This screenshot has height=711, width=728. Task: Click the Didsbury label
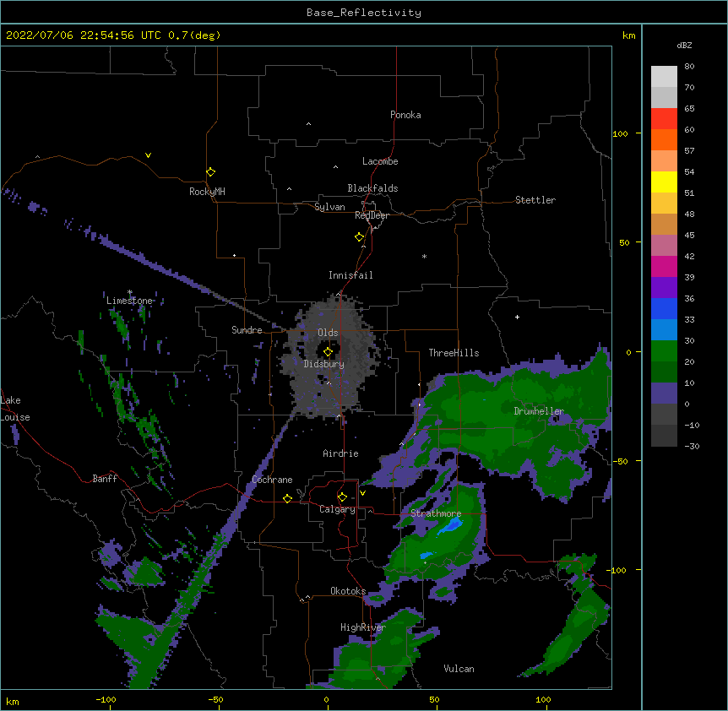[x=324, y=364]
